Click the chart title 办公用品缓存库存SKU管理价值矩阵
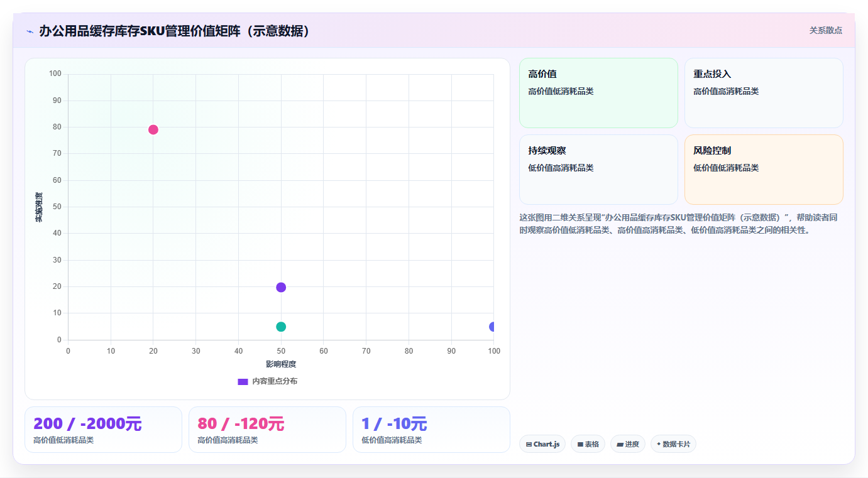The image size is (868, 478). coord(175,31)
